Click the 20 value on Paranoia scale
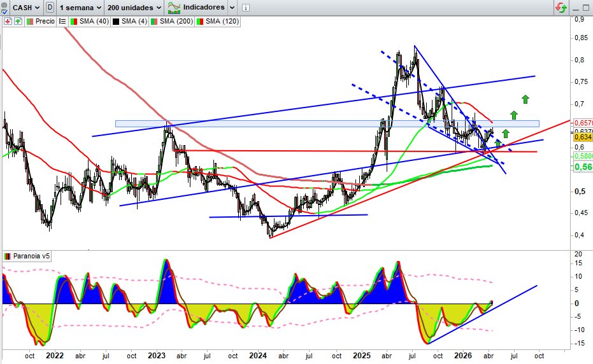 click(578, 255)
